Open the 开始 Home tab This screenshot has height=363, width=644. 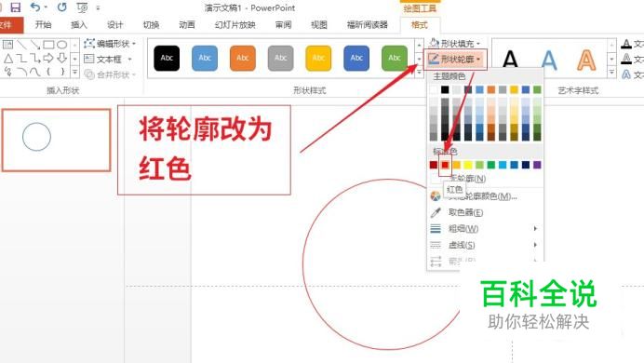tap(43, 24)
